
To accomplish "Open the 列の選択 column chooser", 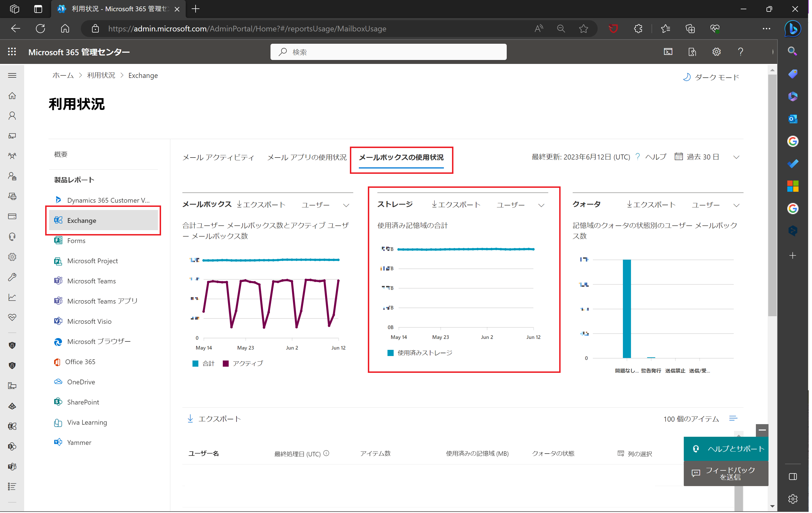I will pos(635,454).
